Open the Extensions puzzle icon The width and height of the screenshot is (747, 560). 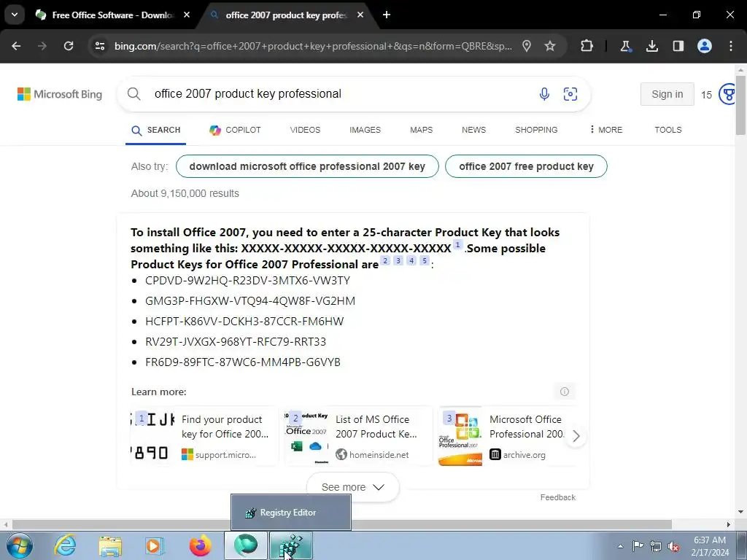(587, 46)
